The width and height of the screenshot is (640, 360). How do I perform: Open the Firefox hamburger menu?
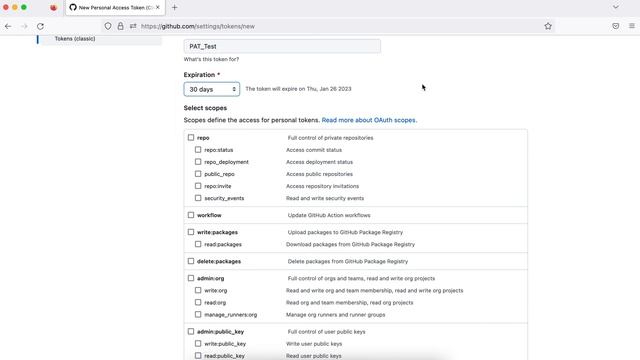[632, 26]
